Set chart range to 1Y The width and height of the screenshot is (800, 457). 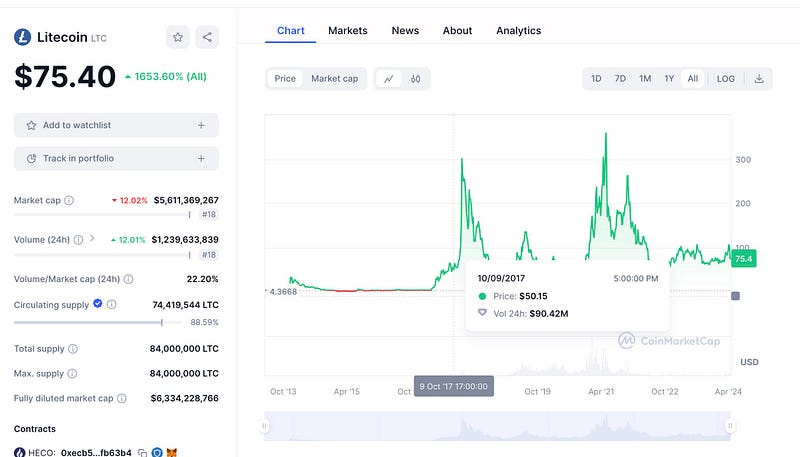pyautogui.click(x=669, y=79)
